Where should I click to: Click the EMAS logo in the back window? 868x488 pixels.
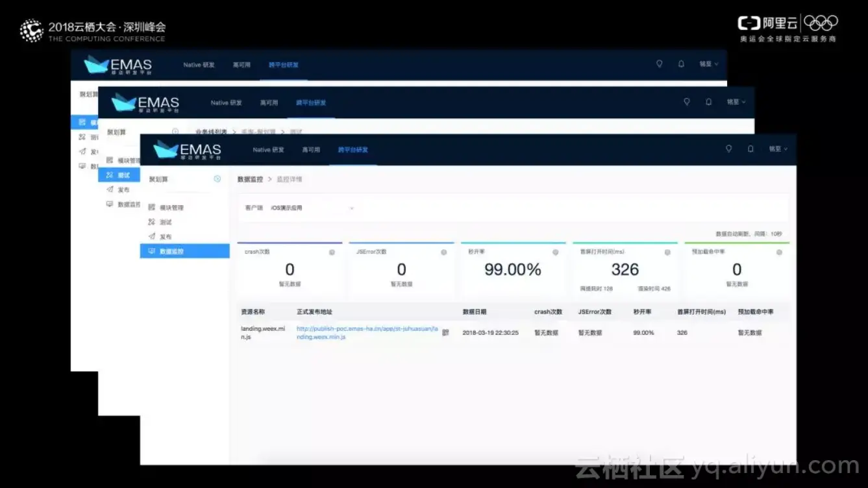coord(118,65)
